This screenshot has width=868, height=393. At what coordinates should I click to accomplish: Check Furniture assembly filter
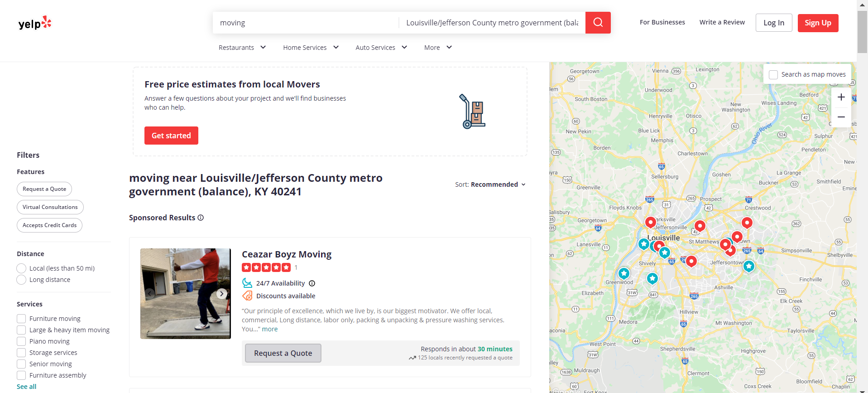pyautogui.click(x=21, y=375)
